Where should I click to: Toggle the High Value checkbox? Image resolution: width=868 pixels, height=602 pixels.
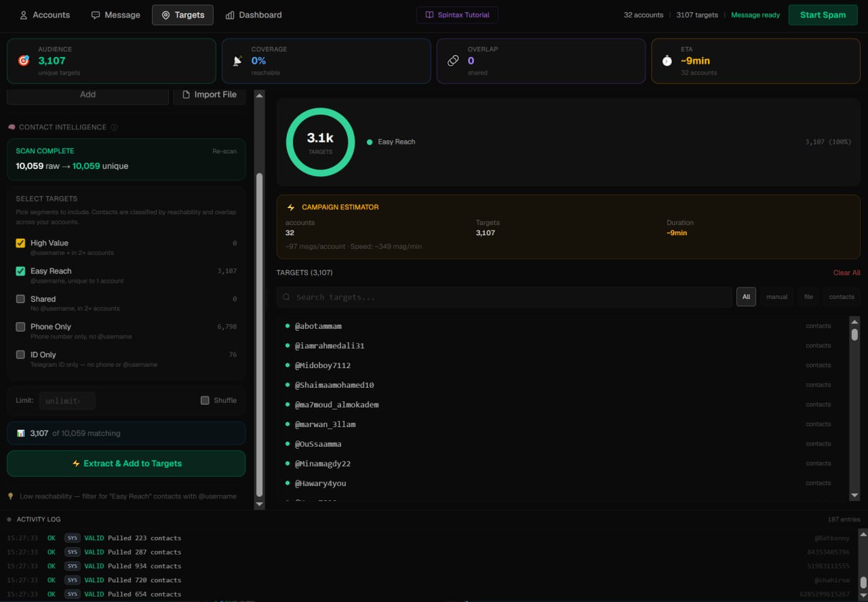click(20, 243)
